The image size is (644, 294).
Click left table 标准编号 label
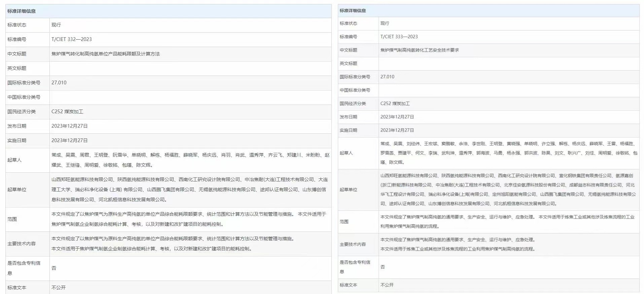coord(17,39)
